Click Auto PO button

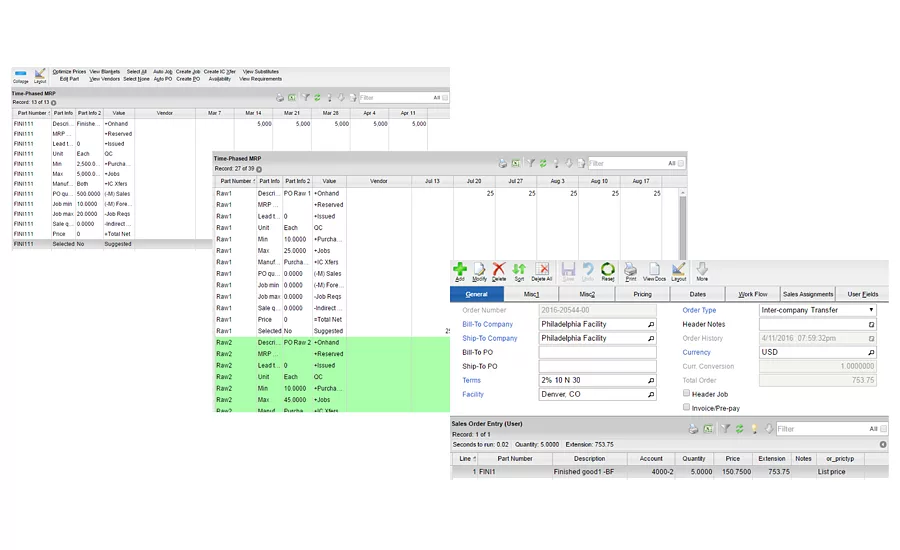pyautogui.click(x=162, y=79)
